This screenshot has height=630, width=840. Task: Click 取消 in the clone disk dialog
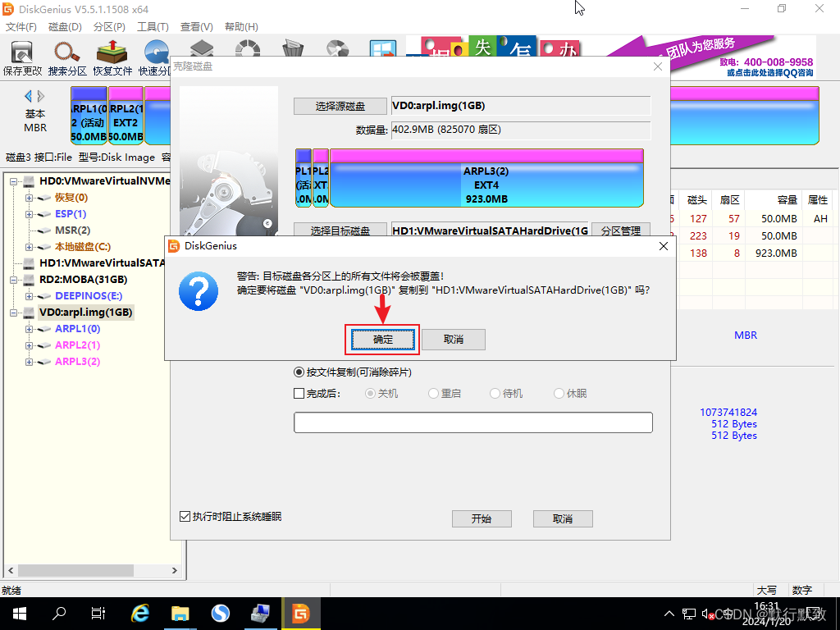coord(563,518)
